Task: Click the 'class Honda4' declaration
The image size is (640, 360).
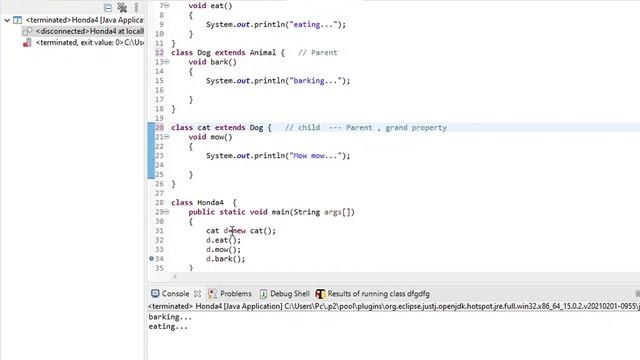Action: pyautogui.click(x=204, y=203)
